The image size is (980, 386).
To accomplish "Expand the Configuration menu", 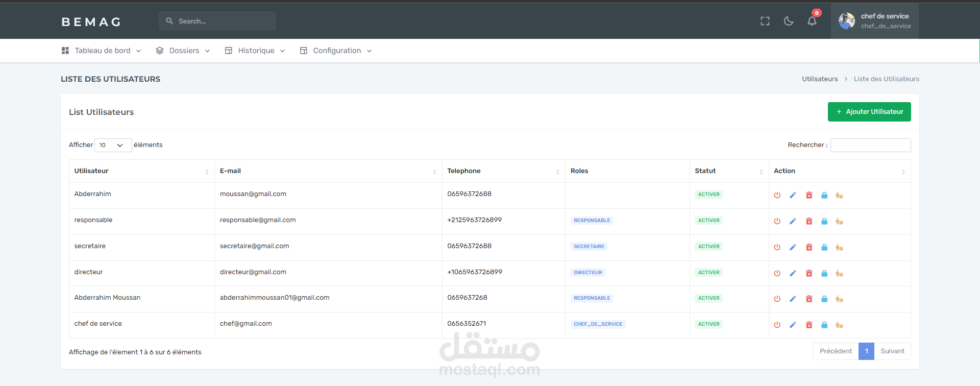I will tap(335, 51).
